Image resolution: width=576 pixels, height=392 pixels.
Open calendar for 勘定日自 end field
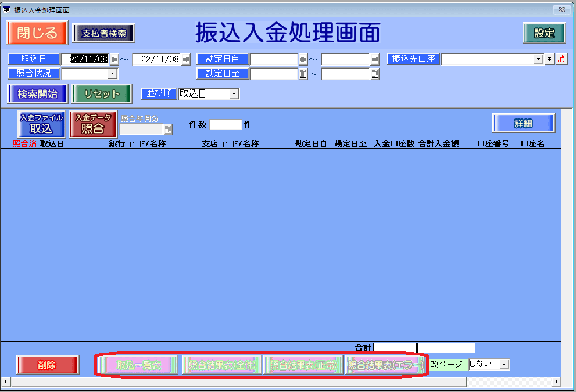[x=374, y=59]
